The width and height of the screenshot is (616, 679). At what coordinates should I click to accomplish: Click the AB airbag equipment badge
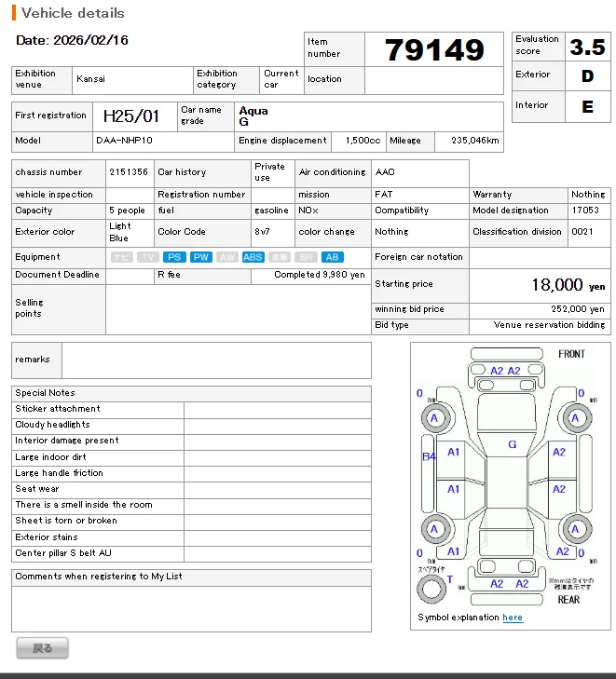pyautogui.click(x=333, y=257)
